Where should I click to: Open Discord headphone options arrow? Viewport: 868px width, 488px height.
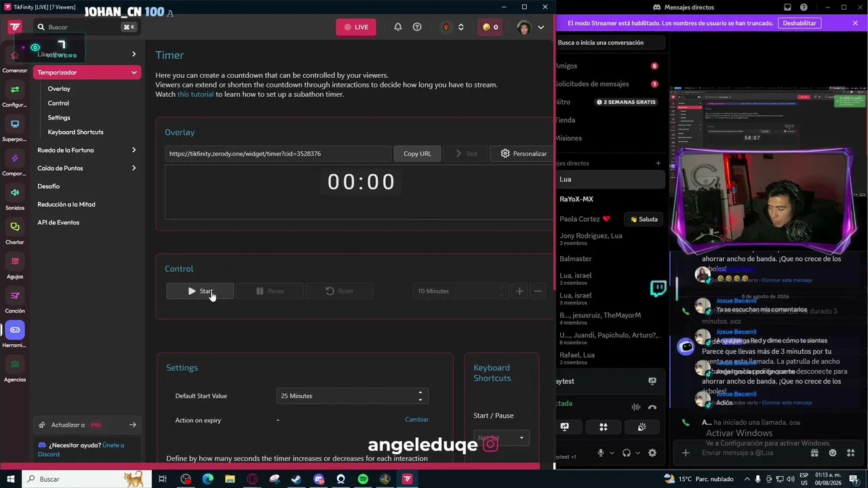(x=638, y=453)
